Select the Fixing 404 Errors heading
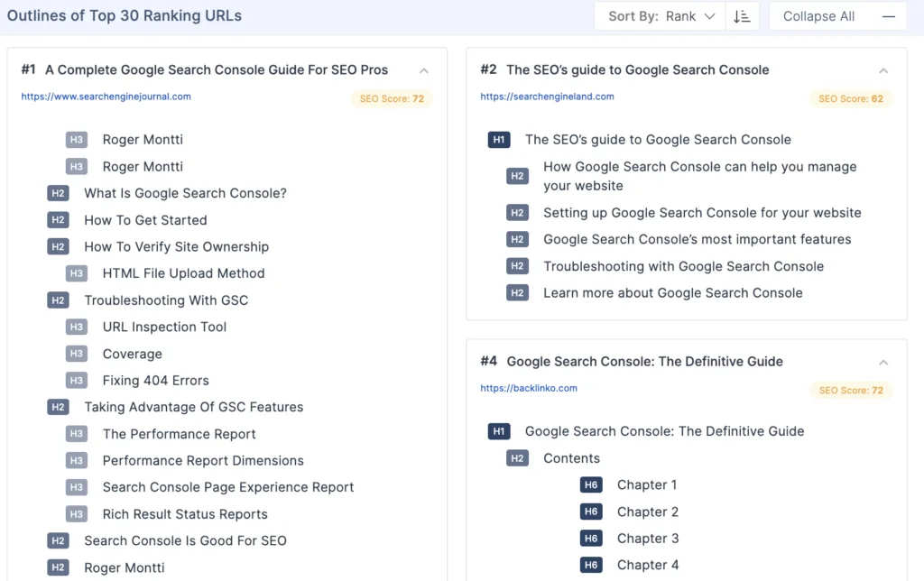The width and height of the screenshot is (924, 581). point(155,381)
